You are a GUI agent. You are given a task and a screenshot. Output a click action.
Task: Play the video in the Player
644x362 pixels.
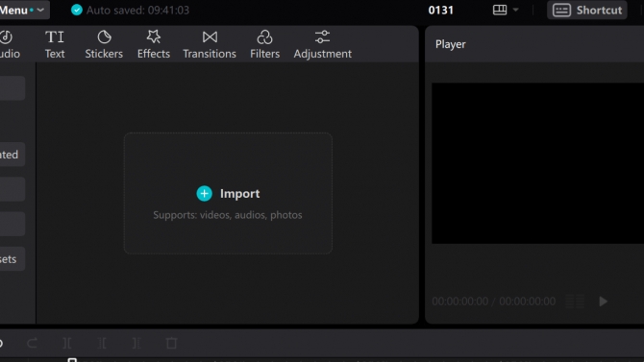click(603, 302)
